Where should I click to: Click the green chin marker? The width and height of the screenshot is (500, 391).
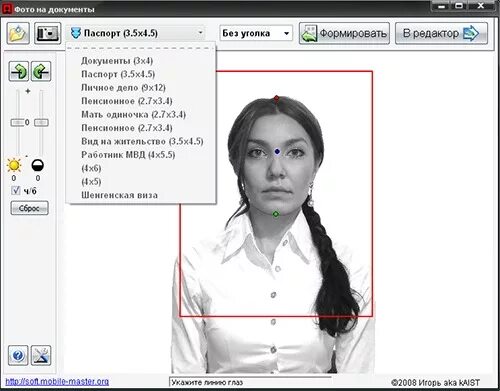pos(276,214)
